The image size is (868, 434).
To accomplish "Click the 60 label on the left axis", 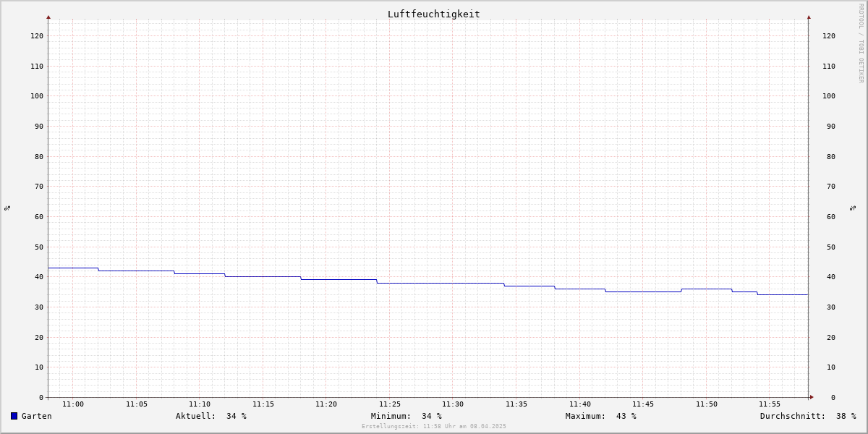I will click(39, 216).
